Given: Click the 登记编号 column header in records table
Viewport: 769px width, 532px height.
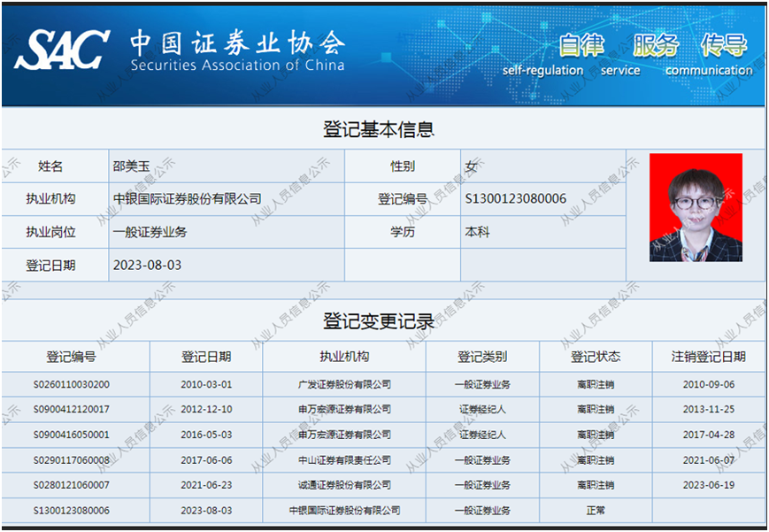Looking at the screenshot, I should [71, 357].
